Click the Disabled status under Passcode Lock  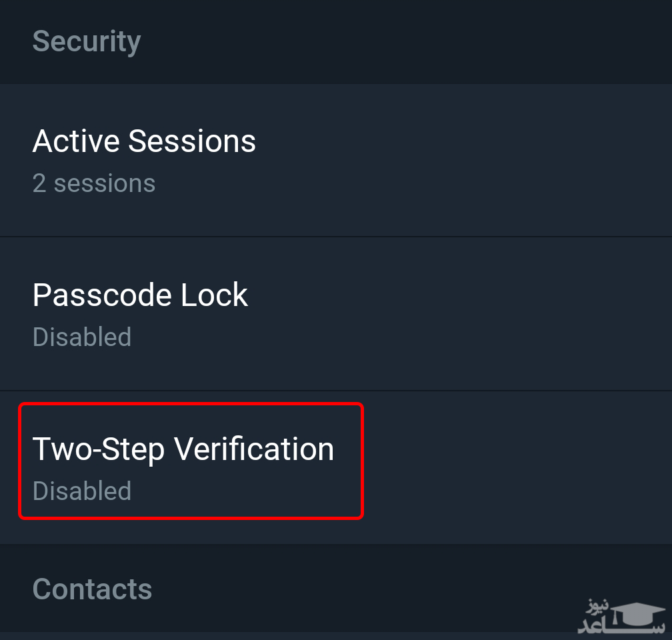click(x=82, y=337)
